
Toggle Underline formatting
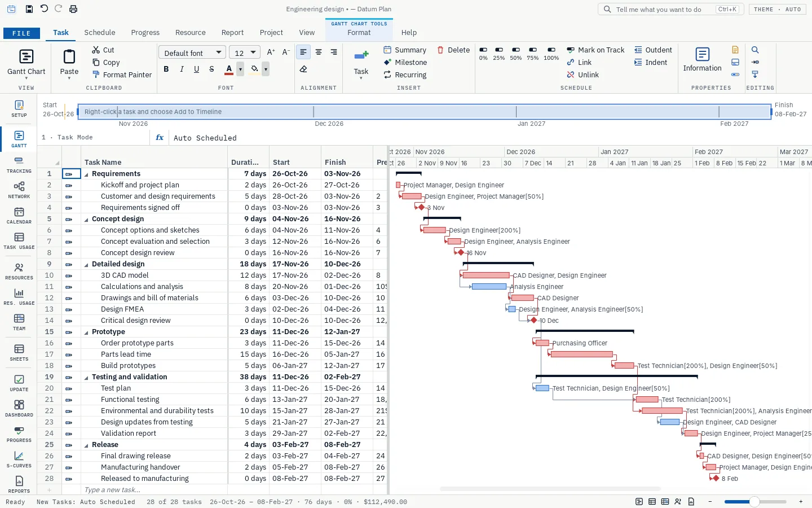[x=197, y=69]
